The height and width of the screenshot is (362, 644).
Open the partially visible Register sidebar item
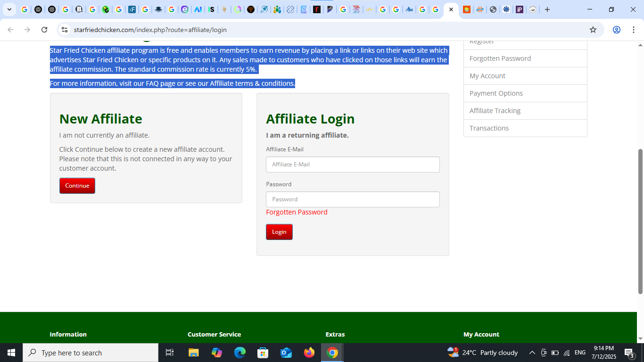tap(525, 45)
